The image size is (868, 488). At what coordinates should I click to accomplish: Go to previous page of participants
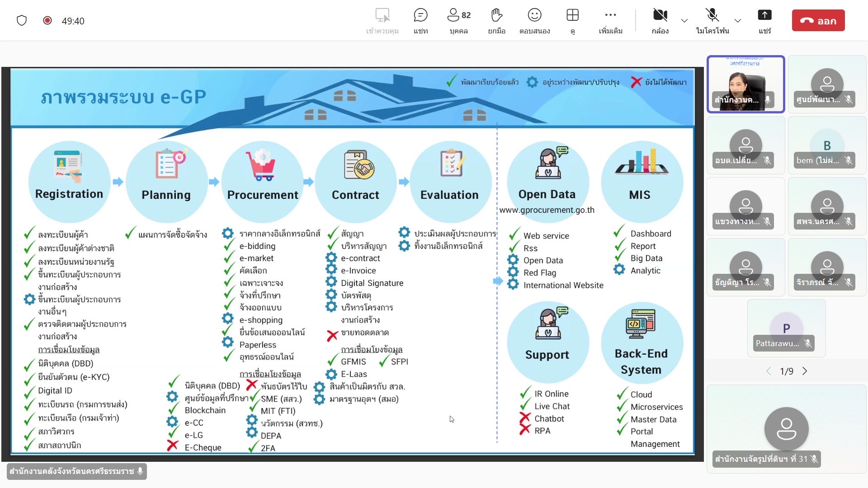coord(769,371)
